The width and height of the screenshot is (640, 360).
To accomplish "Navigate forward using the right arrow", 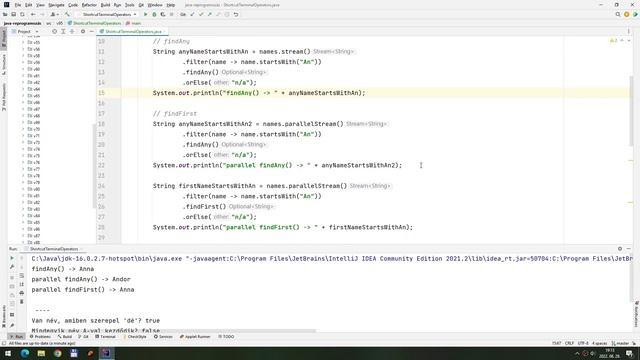I will tap(42, 14).
